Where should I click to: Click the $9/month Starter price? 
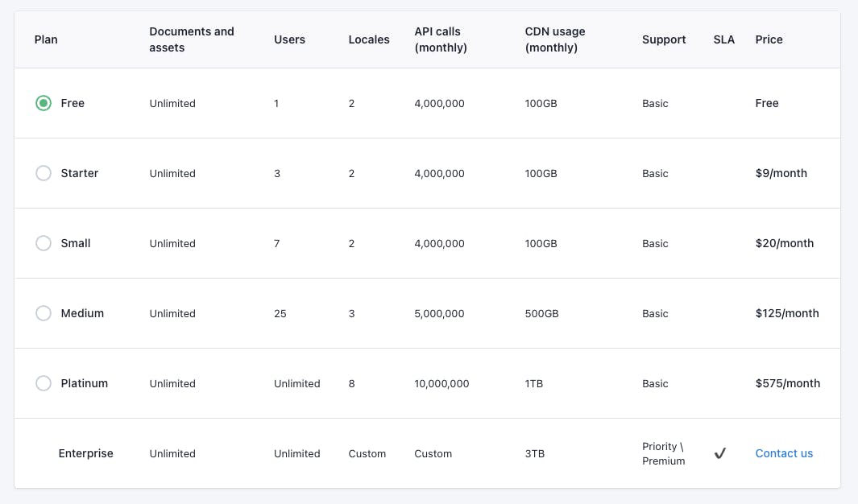pos(781,173)
